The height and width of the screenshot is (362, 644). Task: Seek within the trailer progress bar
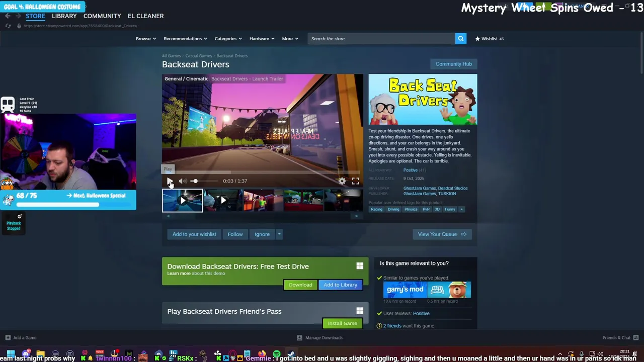click(262, 172)
